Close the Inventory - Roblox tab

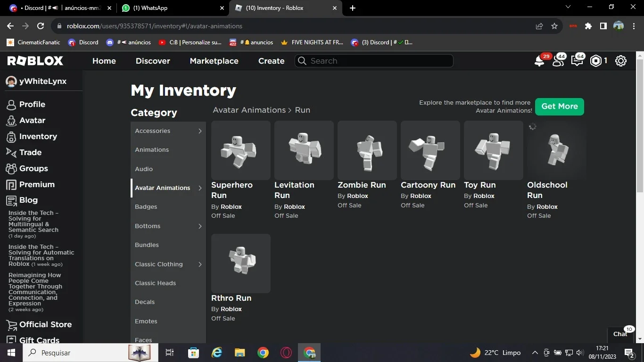[x=335, y=8]
